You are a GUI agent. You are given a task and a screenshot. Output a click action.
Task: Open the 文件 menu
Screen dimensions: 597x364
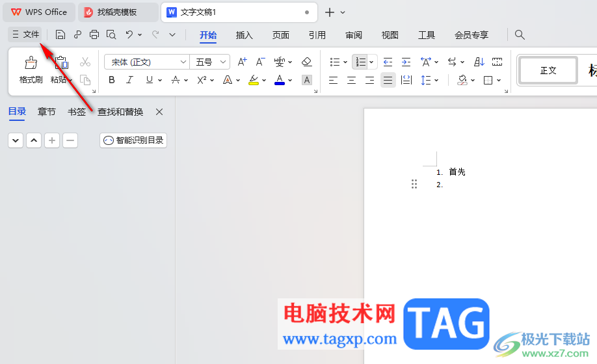click(x=25, y=34)
